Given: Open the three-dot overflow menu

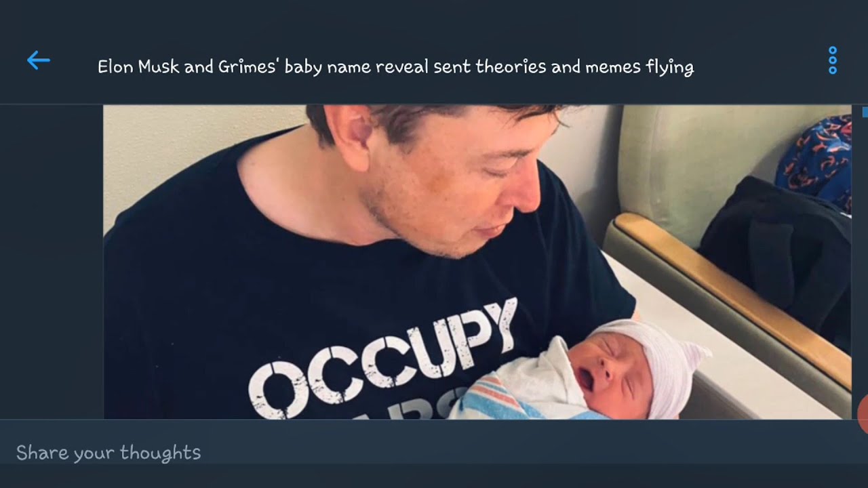Looking at the screenshot, I should point(833,61).
